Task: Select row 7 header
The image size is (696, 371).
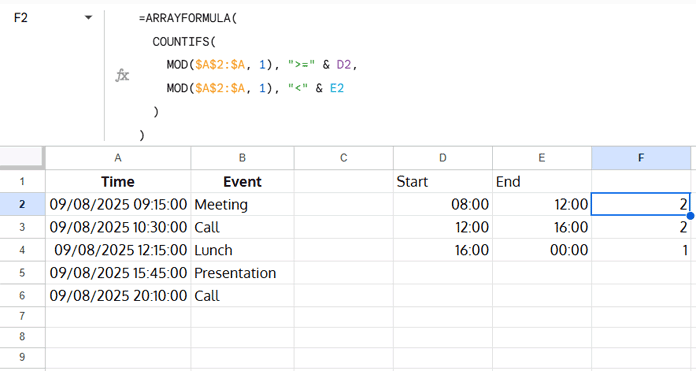Action: 22,317
